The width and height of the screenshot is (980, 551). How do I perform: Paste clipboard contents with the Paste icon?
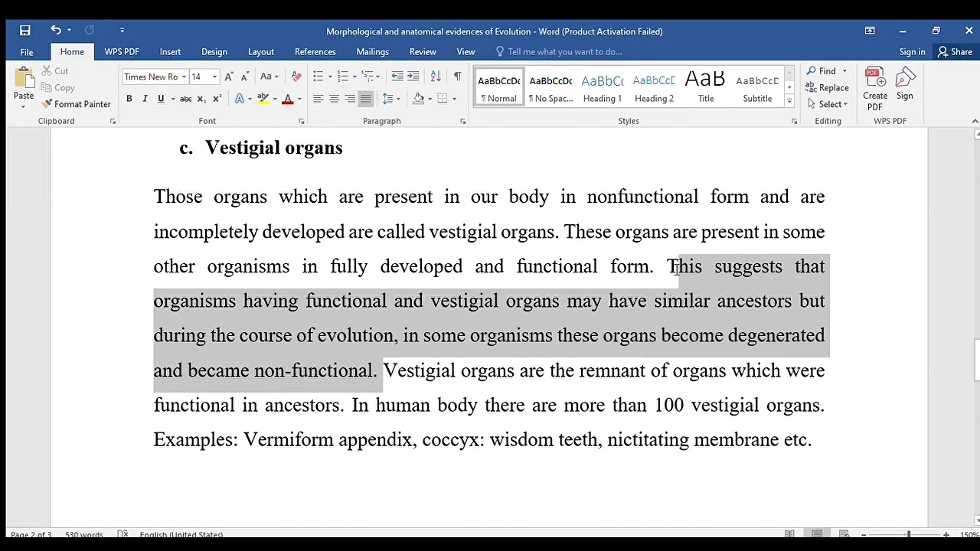click(24, 79)
